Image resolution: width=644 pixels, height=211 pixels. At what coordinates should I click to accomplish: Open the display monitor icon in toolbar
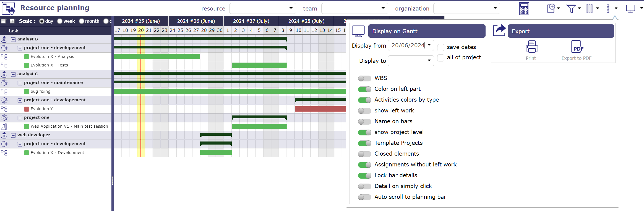[630, 9]
